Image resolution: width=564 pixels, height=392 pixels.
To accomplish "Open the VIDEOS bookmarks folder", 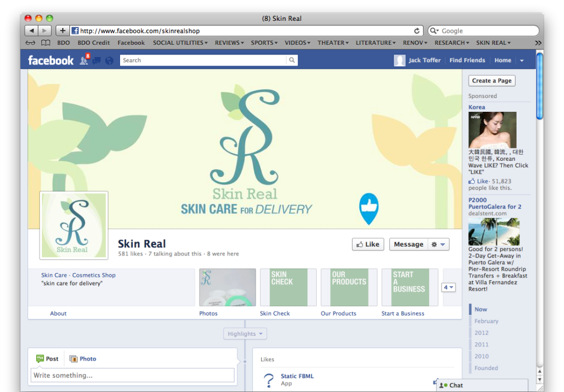I will (297, 43).
